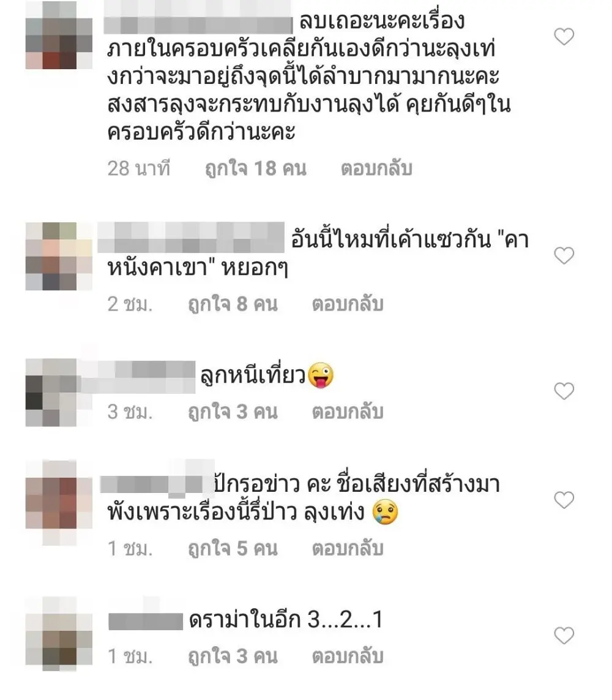Open avatar of the "ลุงเท่ง" commenter
The width and height of the screenshot is (612, 700).
(x=59, y=503)
